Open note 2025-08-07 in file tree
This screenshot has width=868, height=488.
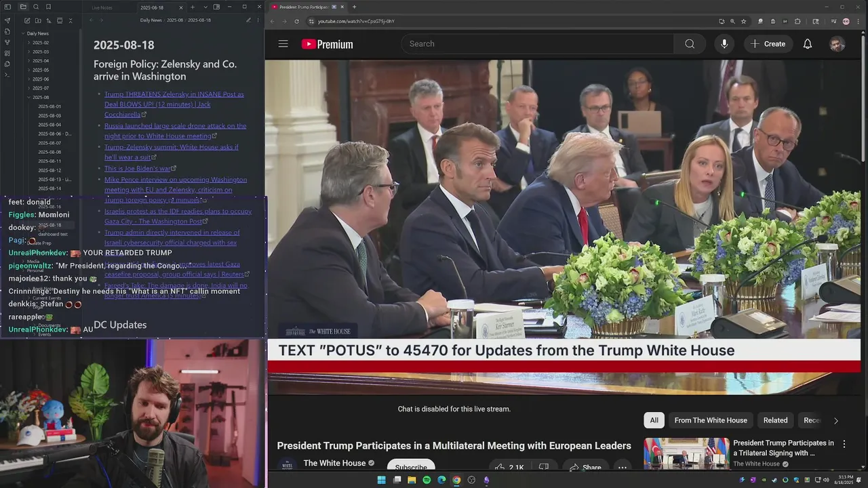[50, 143]
